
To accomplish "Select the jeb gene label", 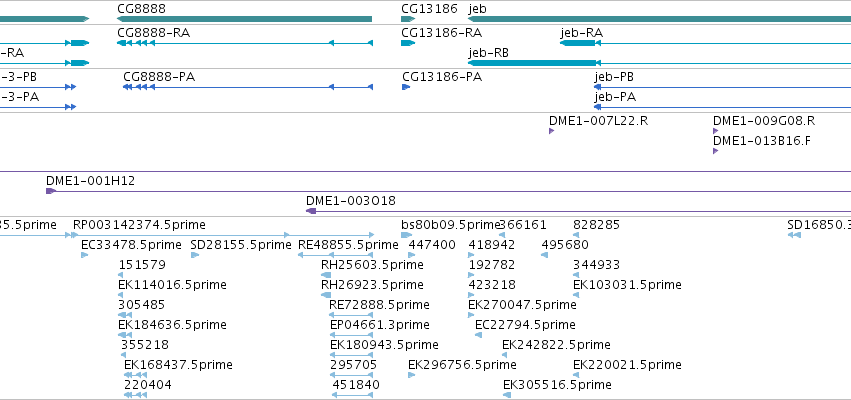I will 477,9.
